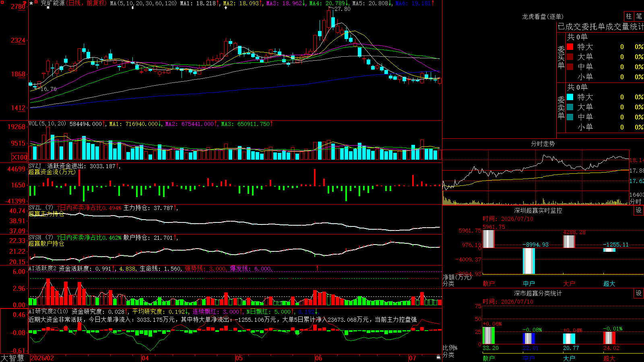644x362 pixels.
Task: Click the cyan 大户 ratio bar labeled +0.04%
Action: pyautogui.click(x=569, y=339)
